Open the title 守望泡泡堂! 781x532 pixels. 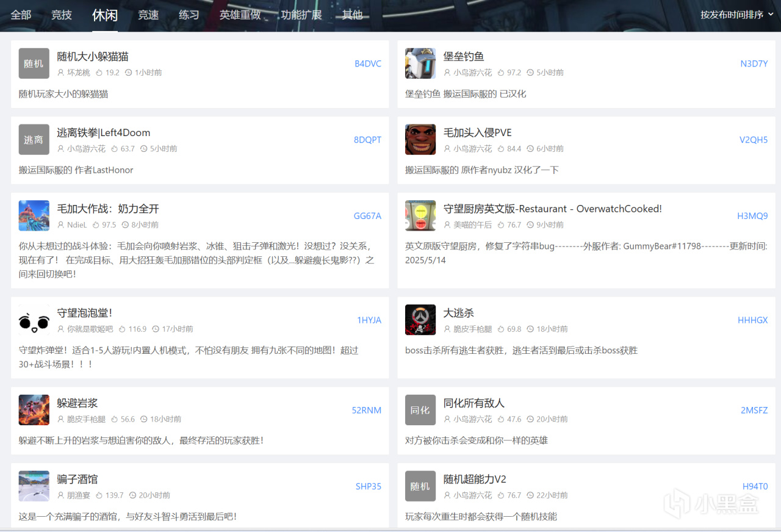tap(85, 312)
